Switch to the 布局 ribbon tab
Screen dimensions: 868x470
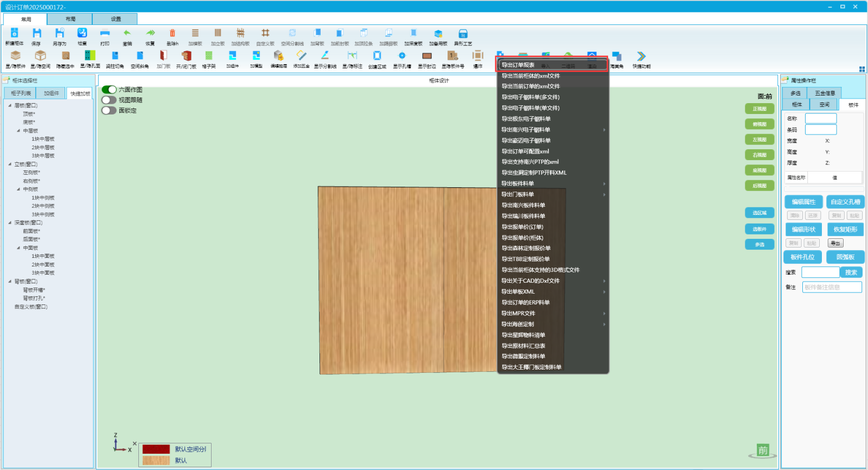70,19
